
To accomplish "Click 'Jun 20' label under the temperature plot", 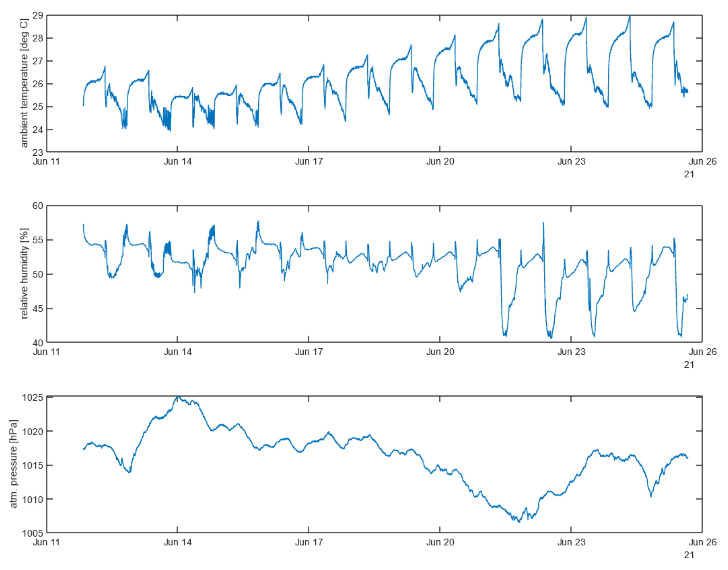I will pos(440,162).
